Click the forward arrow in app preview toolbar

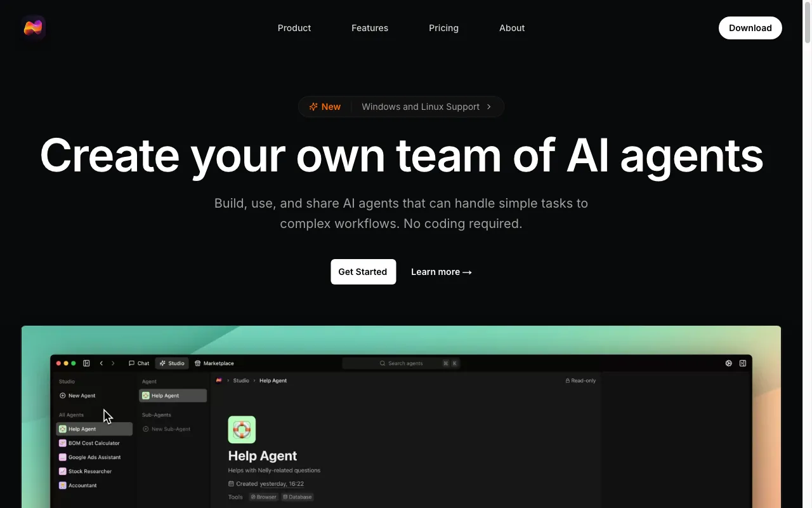[113, 363]
